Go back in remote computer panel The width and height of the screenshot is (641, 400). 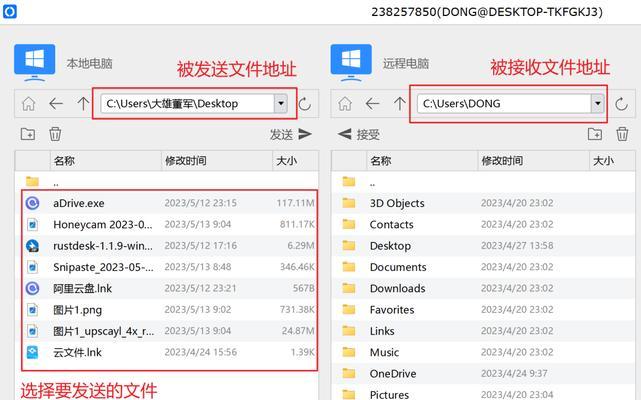(x=372, y=103)
